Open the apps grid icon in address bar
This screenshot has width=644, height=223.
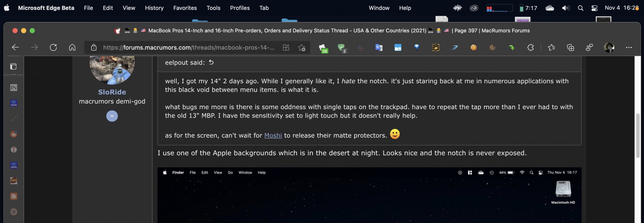286,47
